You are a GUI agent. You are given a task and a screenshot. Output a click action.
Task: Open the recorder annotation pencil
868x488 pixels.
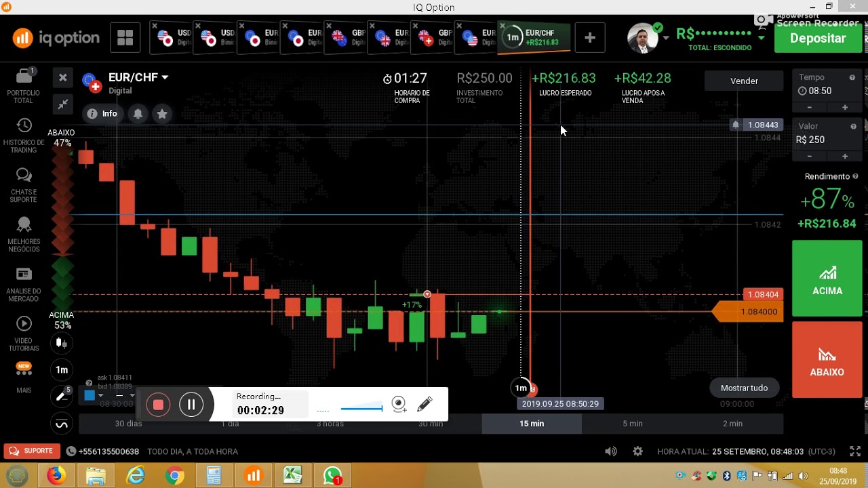(x=425, y=405)
